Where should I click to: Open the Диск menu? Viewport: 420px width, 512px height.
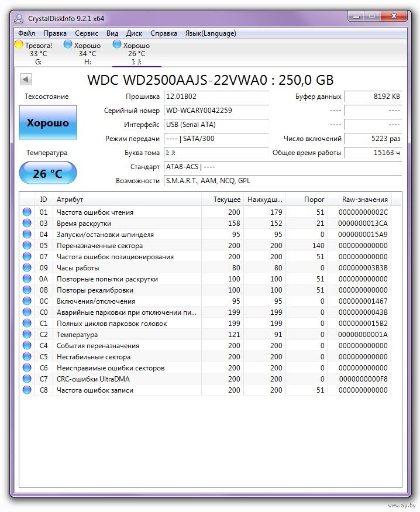134,33
